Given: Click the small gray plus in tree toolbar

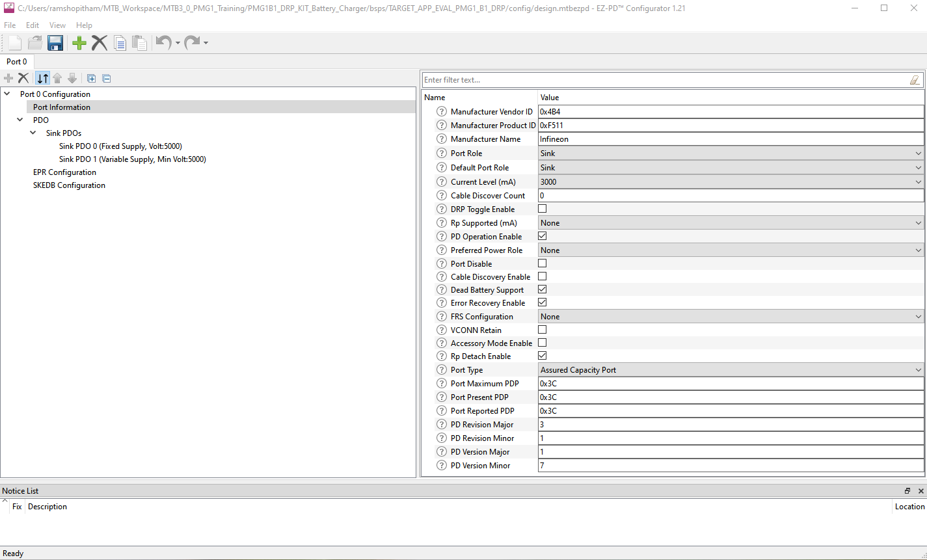Looking at the screenshot, I should (8, 78).
